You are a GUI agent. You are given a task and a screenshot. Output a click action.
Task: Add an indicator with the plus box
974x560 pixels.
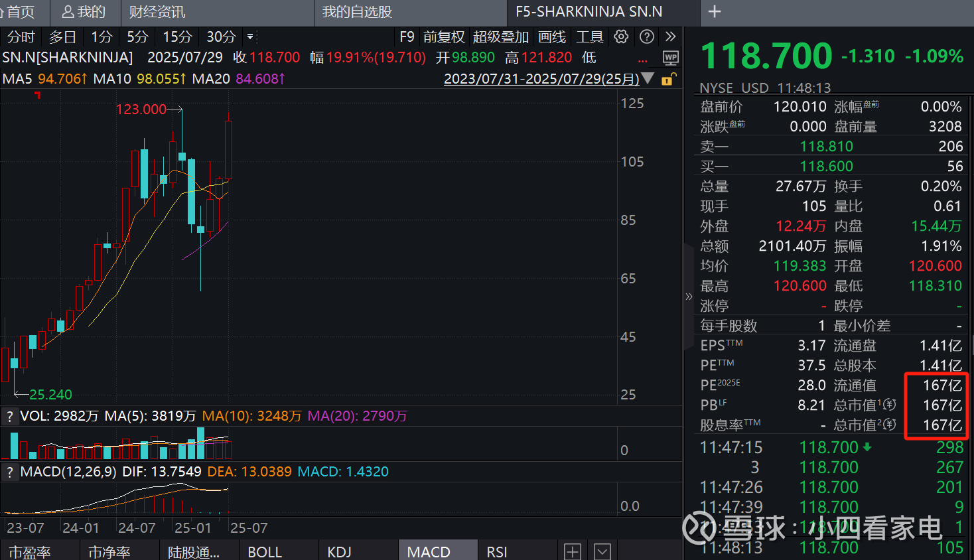click(x=573, y=551)
